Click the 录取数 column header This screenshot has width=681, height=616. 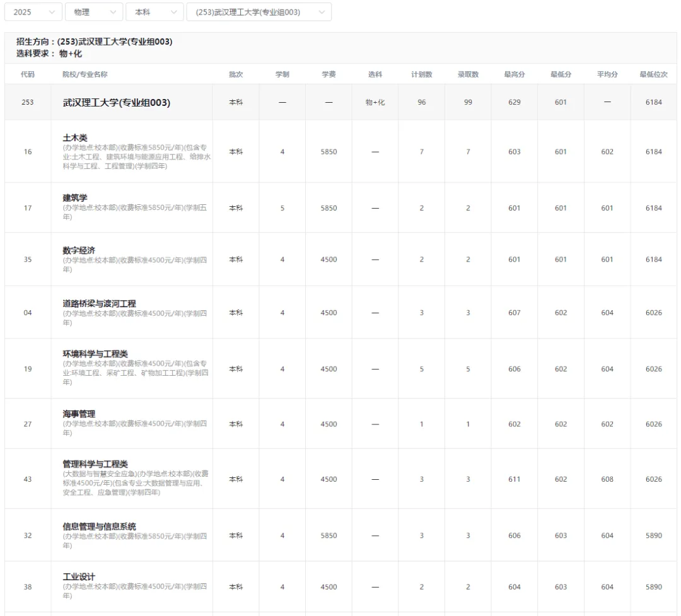click(x=468, y=74)
